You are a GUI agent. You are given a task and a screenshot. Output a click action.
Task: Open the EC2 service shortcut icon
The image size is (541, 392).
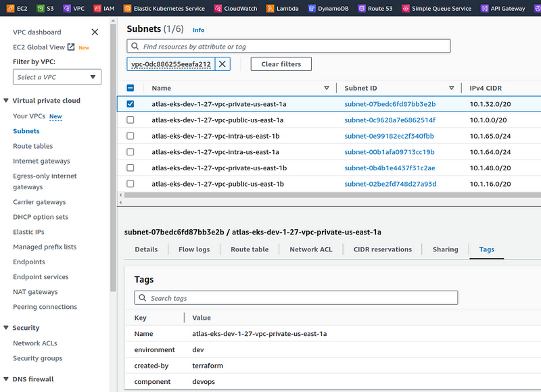coord(8,9)
